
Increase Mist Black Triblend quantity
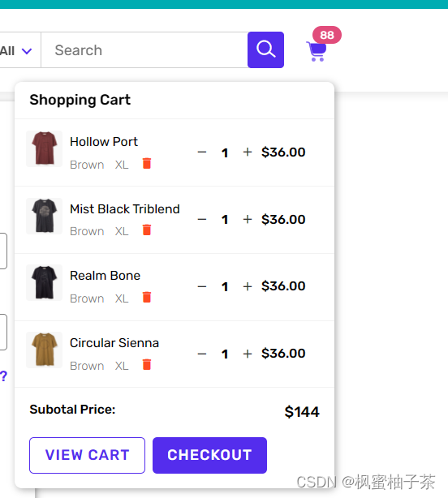(248, 219)
